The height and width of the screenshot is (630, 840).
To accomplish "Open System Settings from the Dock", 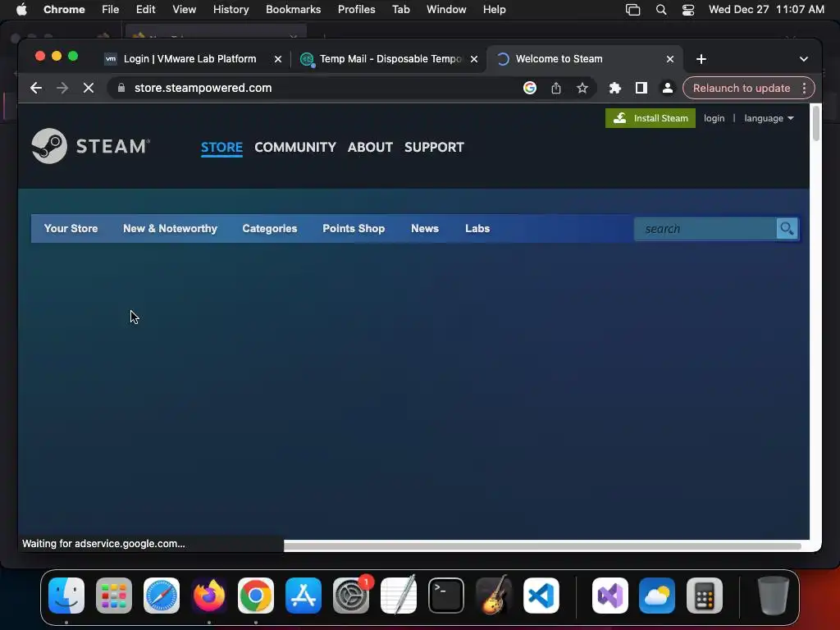I will 351,596.
